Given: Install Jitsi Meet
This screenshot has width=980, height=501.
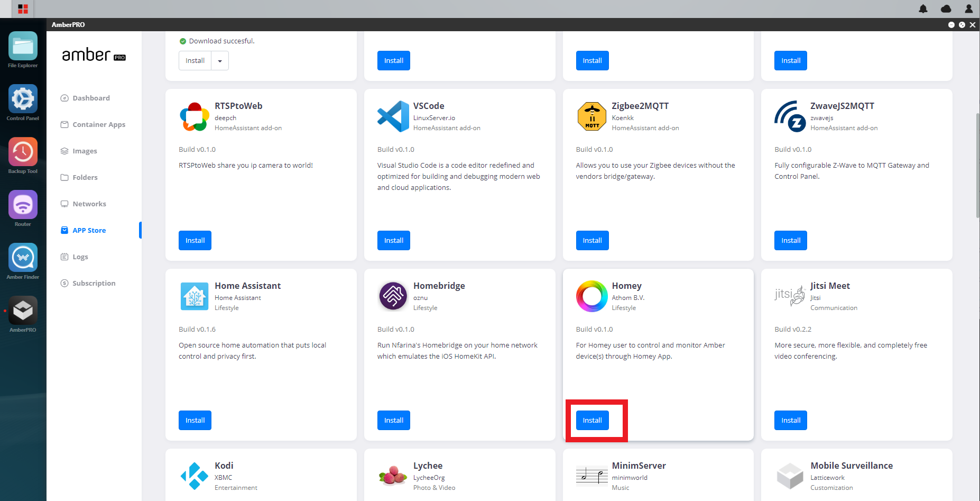Looking at the screenshot, I should point(791,420).
